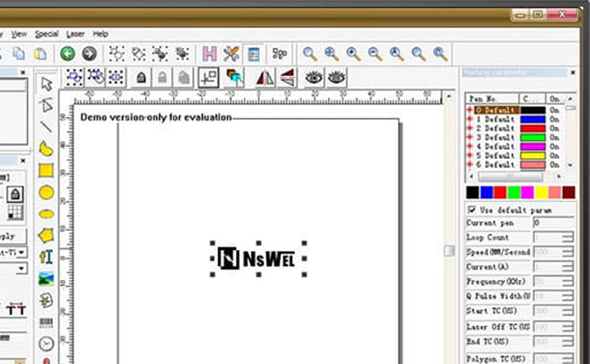Select the Rectangle tool

46,171
